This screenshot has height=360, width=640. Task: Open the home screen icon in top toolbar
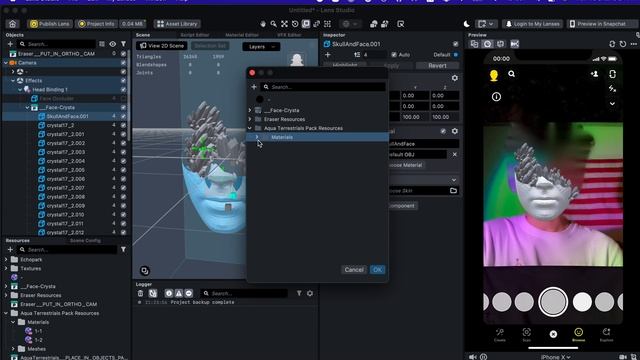tap(12, 24)
